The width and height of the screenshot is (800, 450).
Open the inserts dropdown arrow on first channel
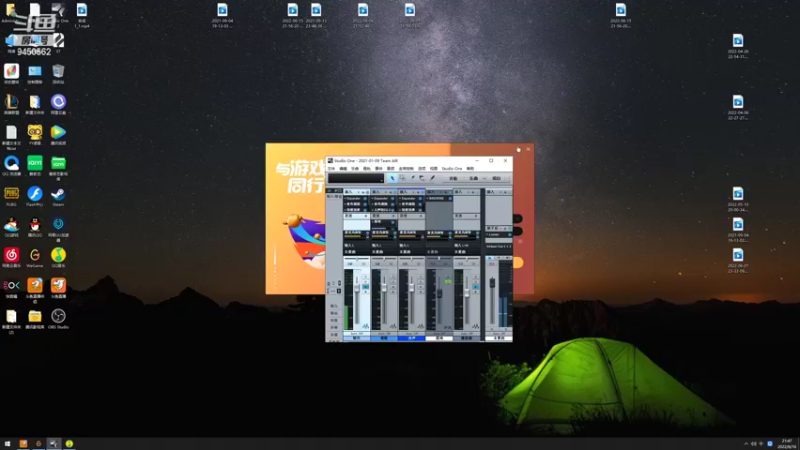[358, 192]
